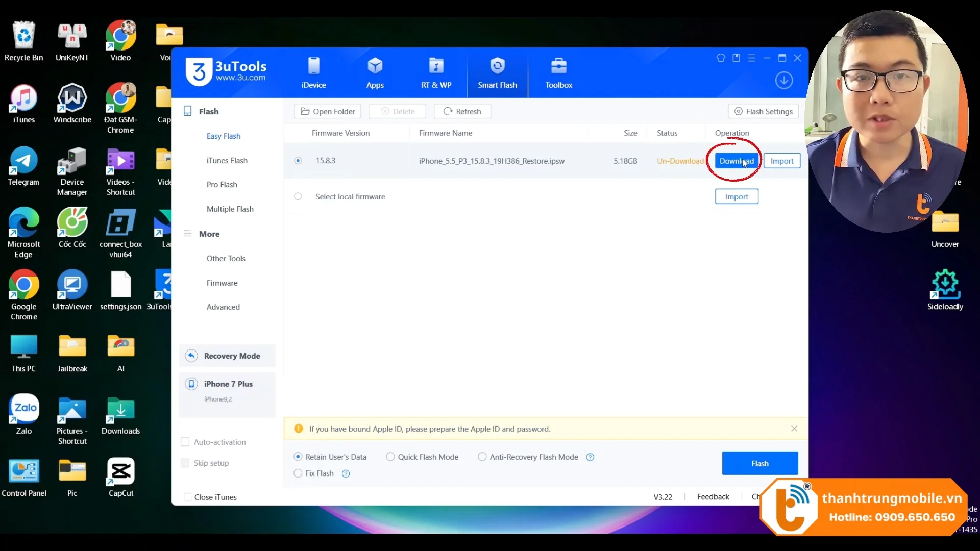
Task: Open Microsoft Edge desktop icon
Action: pos(23,233)
